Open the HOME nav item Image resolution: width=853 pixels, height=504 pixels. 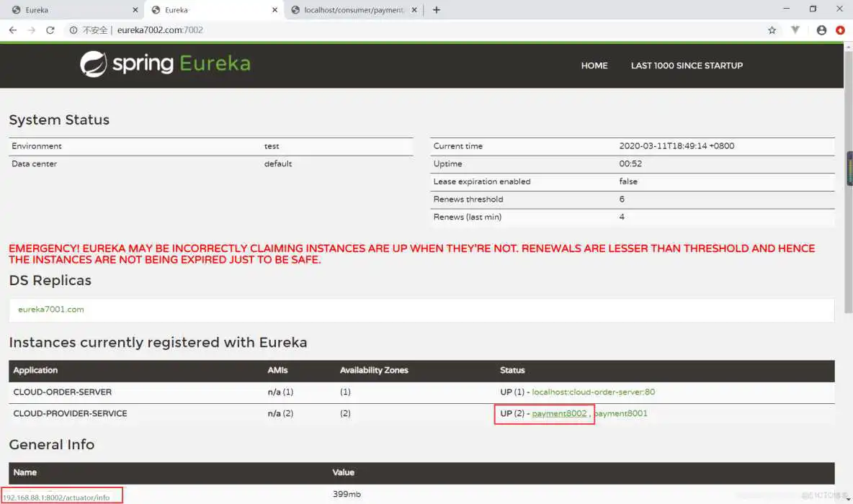tap(594, 66)
